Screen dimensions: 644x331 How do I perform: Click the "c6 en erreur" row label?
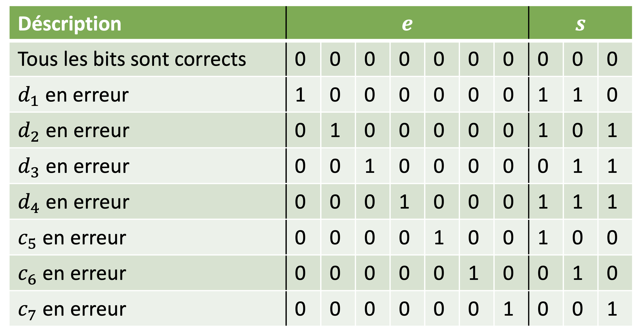72,273
